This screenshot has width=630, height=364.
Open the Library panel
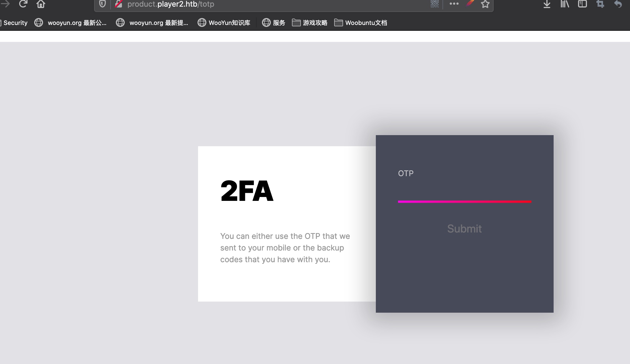tap(565, 4)
